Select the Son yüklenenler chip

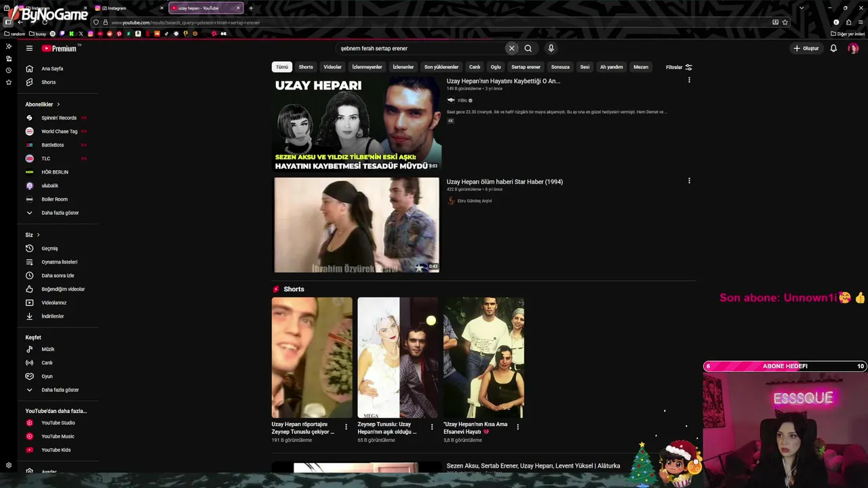[x=441, y=67]
